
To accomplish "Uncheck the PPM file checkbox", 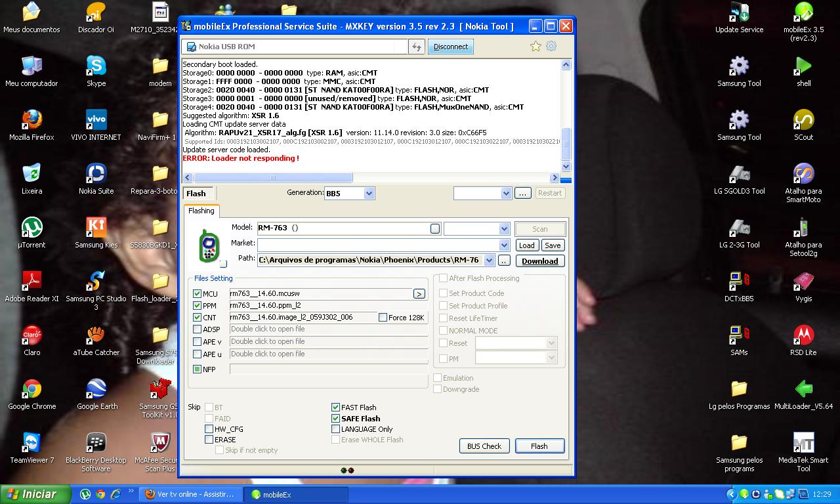I will click(197, 306).
